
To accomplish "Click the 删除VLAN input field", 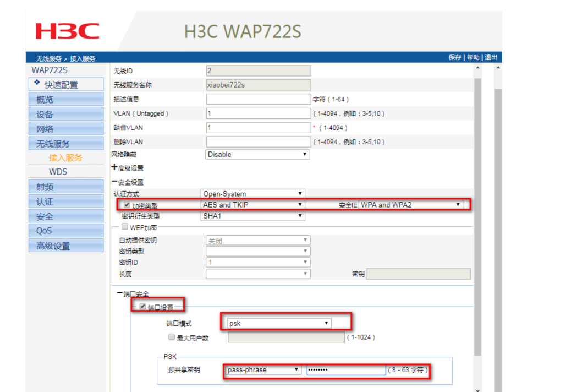I will [x=259, y=142].
